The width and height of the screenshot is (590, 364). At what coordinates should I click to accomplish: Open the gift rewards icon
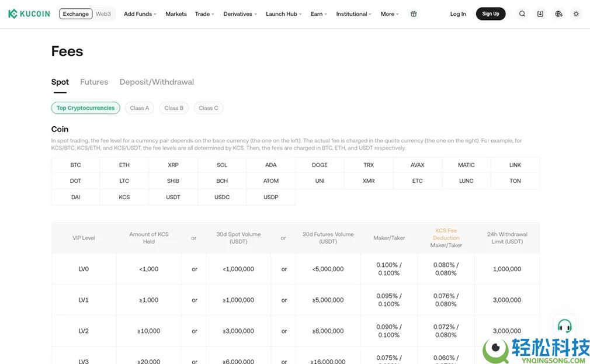414,14
